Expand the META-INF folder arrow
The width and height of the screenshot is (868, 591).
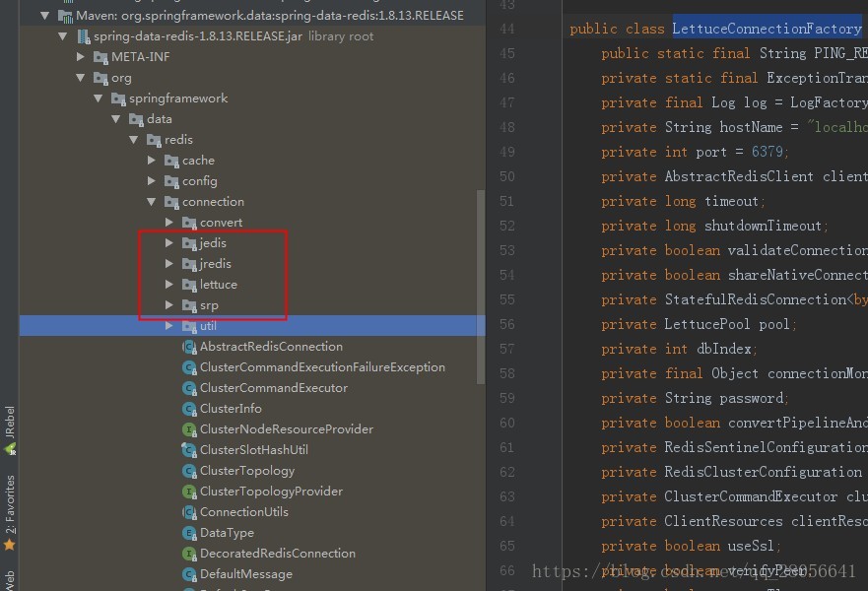pyautogui.click(x=81, y=56)
